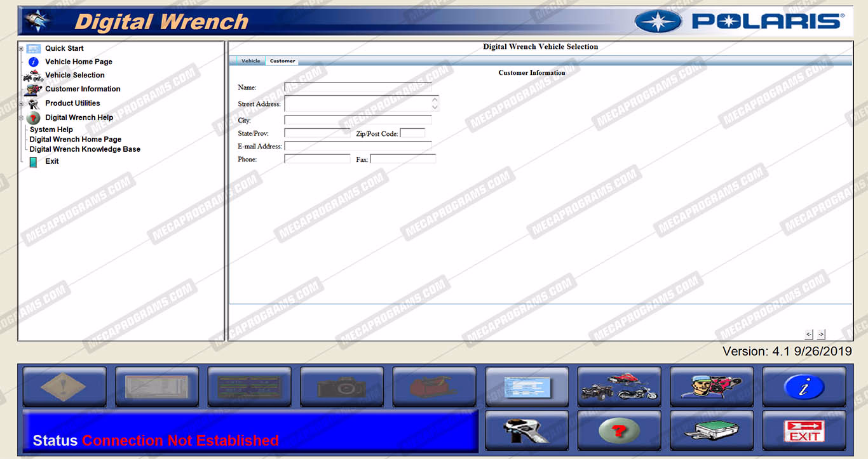Click the warning diamond trouble codes toolbar button

(64, 387)
